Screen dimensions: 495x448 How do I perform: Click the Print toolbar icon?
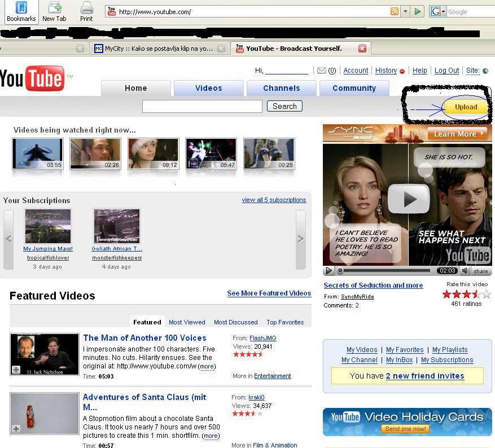tap(86, 11)
